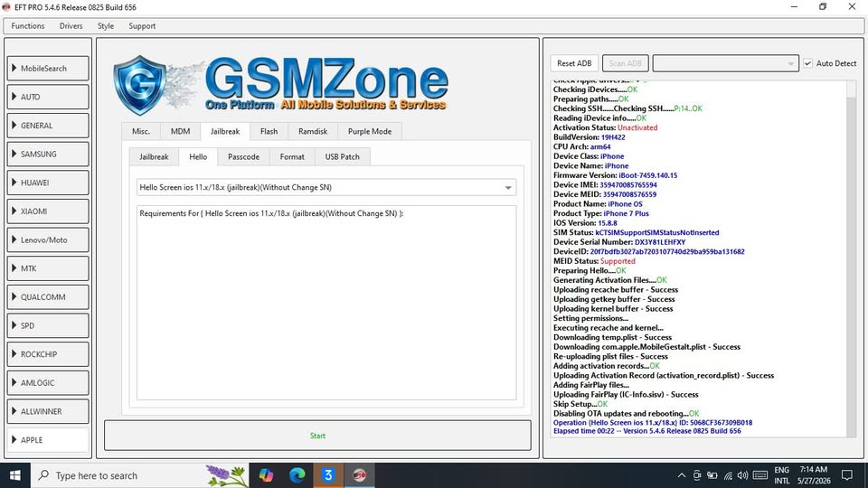Image resolution: width=868 pixels, height=488 pixels.
Task: Expand the APPLE sidebar section
Action: (48, 440)
